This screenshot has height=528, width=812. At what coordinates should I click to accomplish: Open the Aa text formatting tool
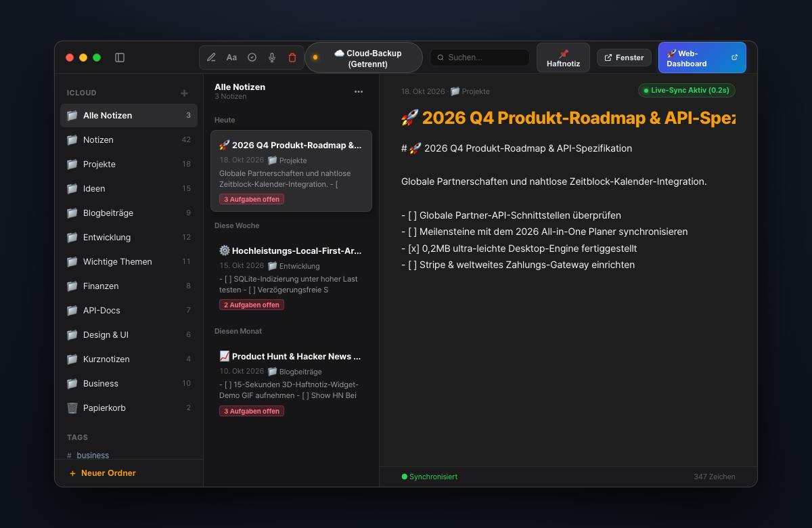231,58
